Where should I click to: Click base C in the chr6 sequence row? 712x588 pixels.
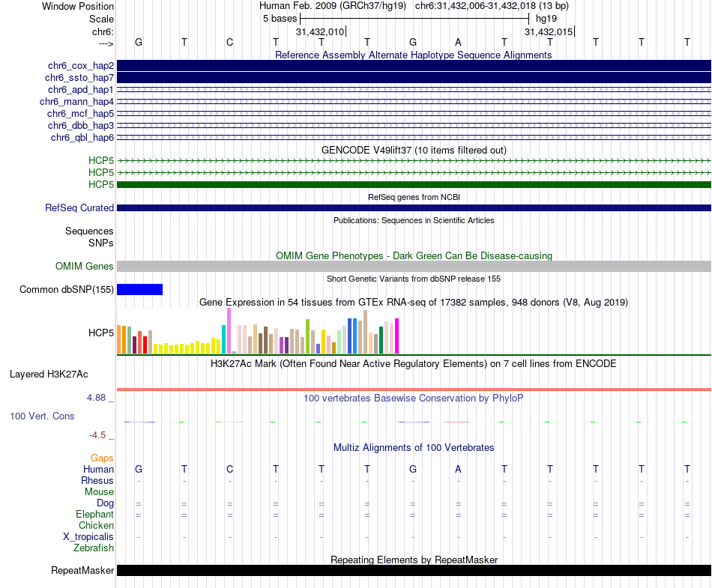coord(230,42)
